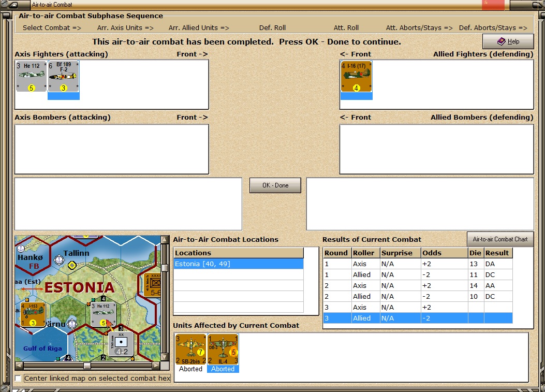Click the Att. Aborts/Stays subphase step

[419, 28]
